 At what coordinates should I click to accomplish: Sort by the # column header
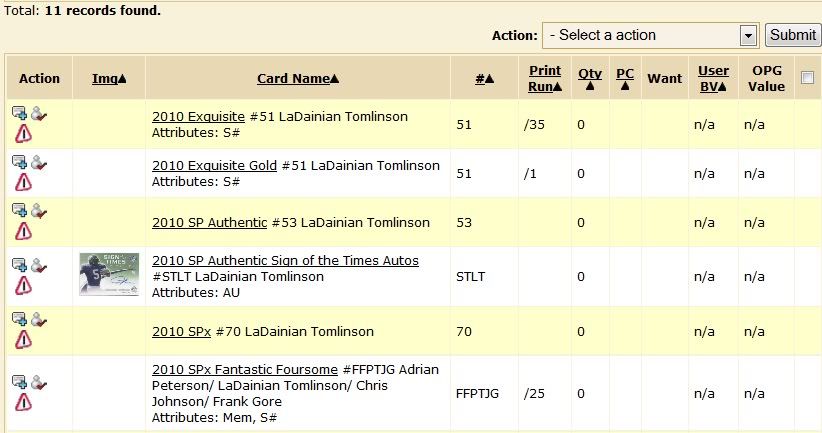(x=485, y=78)
